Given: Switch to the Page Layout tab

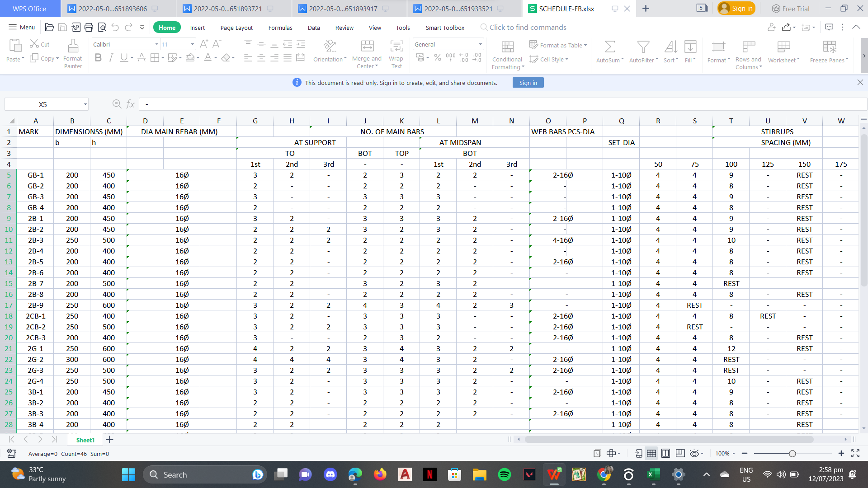Looking at the screenshot, I should click(236, 28).
